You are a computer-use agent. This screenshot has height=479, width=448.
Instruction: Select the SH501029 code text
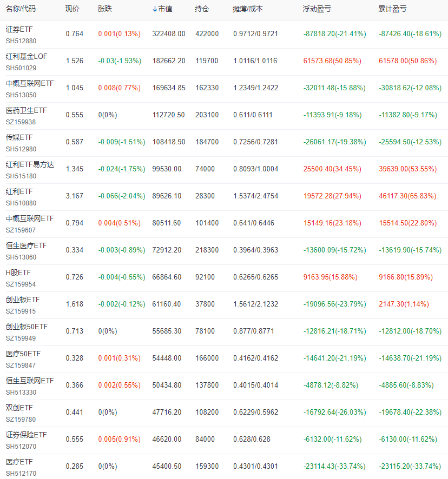click(21, 68)
